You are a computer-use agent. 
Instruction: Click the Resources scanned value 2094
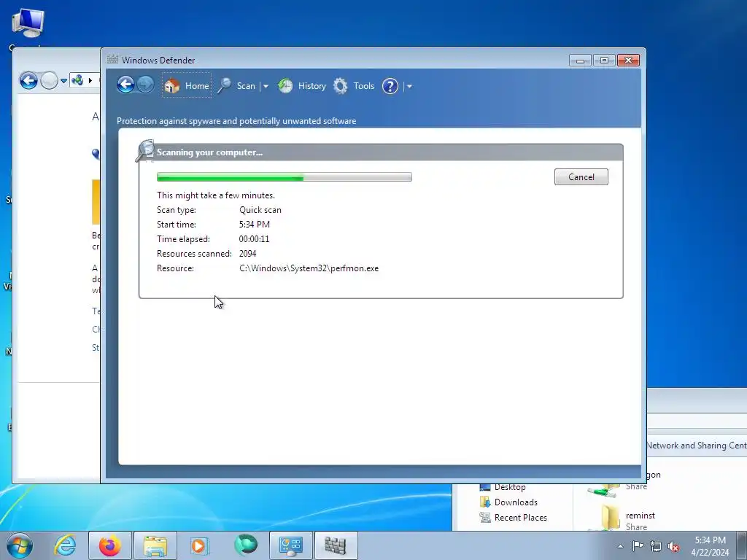pos(248,253)
